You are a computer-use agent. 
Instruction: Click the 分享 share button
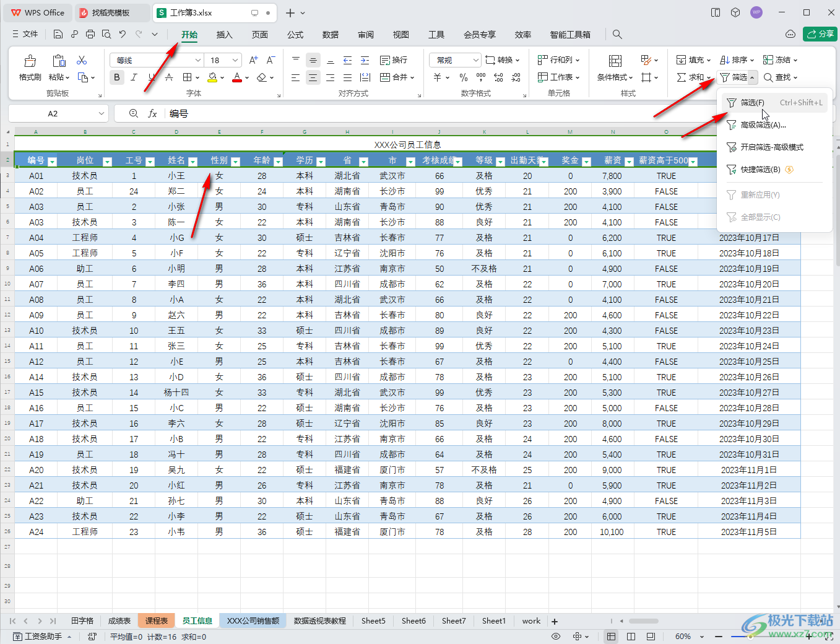coord(820,34)
